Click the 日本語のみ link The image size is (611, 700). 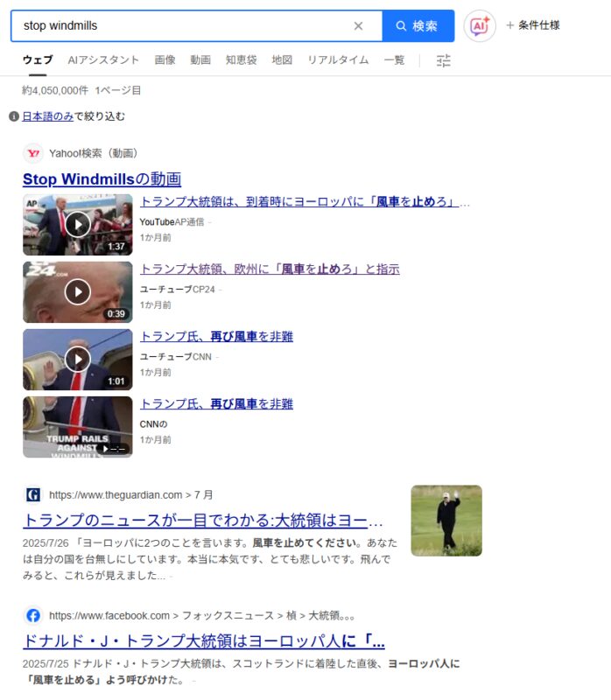tap(48, 116)
